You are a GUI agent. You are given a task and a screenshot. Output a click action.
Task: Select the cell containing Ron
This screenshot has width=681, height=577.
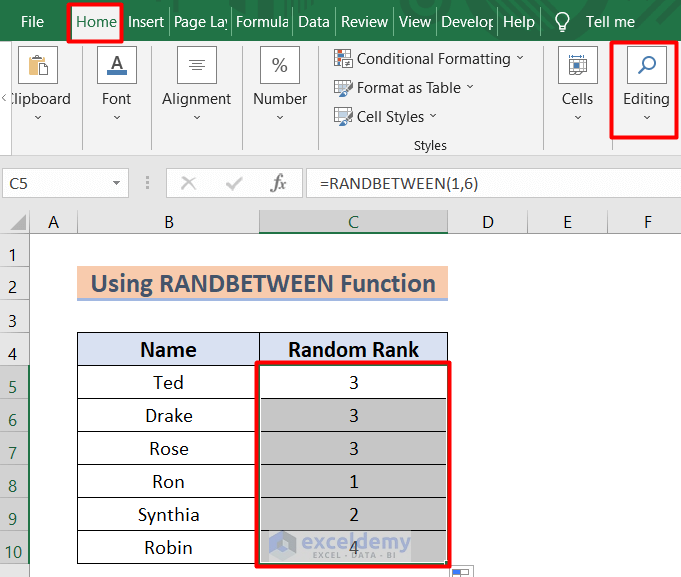tap(169, 481)
